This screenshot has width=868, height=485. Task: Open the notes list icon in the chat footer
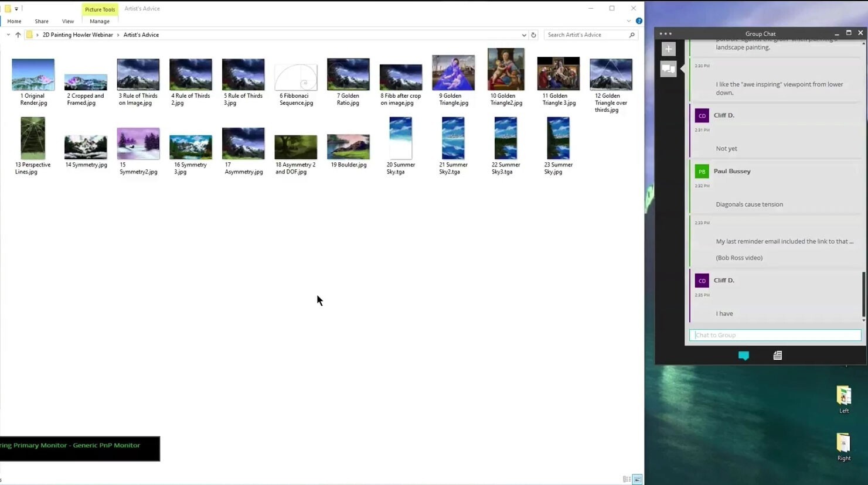[x=777, y=356]
